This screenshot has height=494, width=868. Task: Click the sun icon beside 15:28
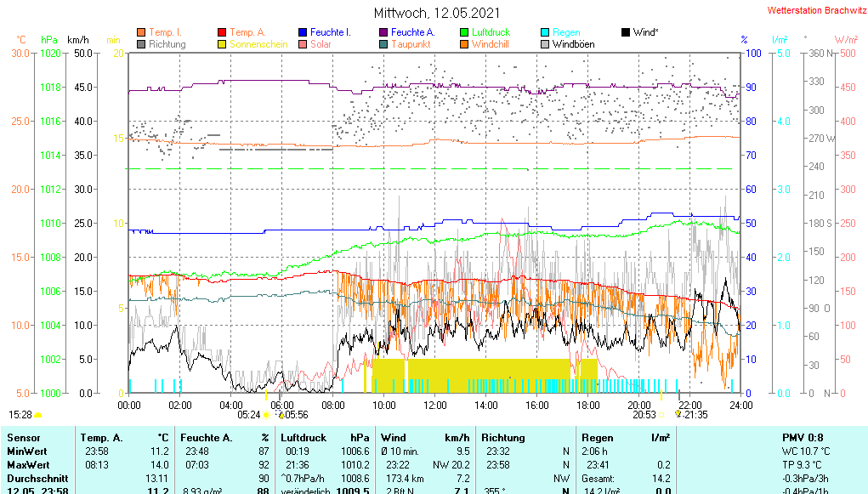(x=38, y=415)
